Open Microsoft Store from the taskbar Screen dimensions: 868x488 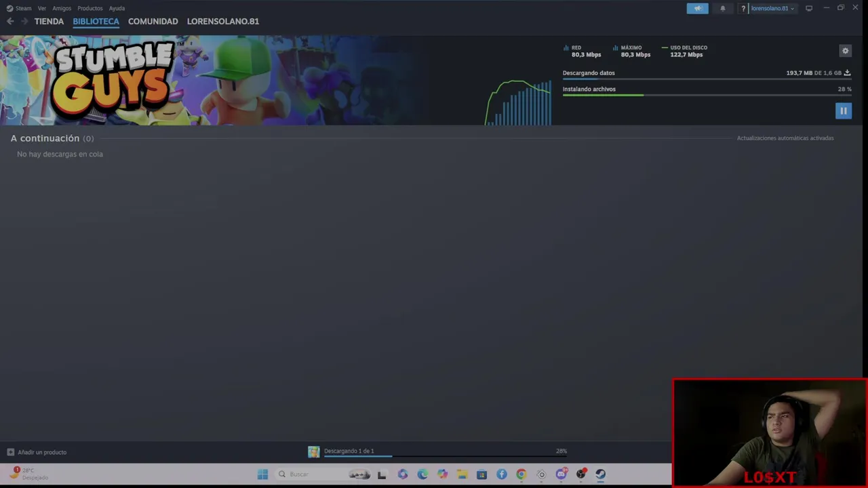(481, 474)
